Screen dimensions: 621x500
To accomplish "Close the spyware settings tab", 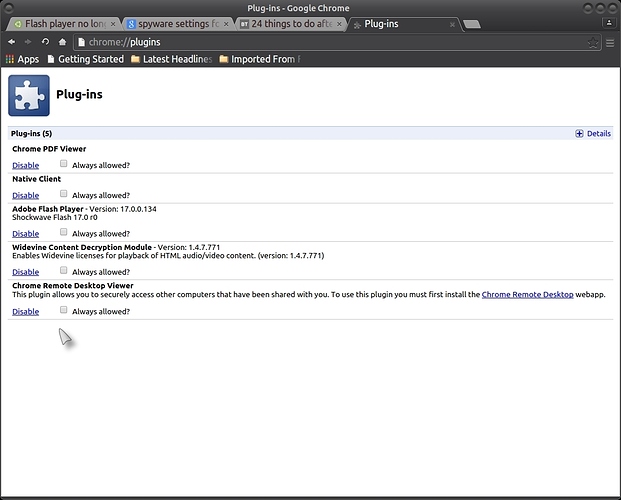I will [226, 24].
